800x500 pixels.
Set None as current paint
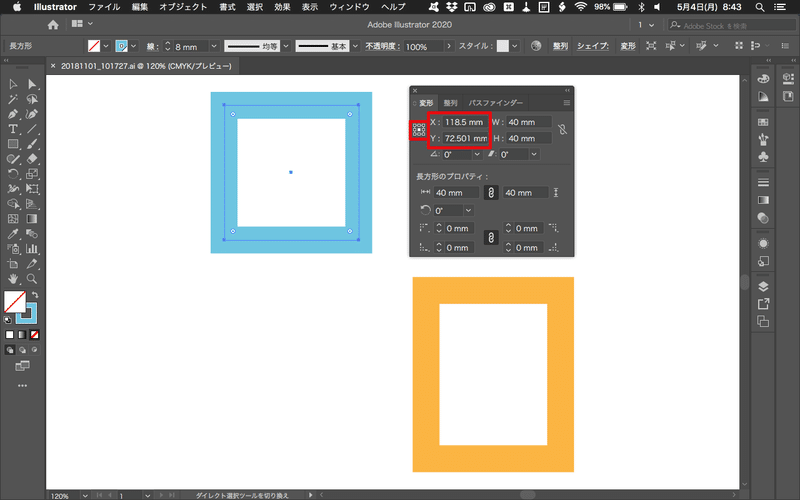(35, 335)
